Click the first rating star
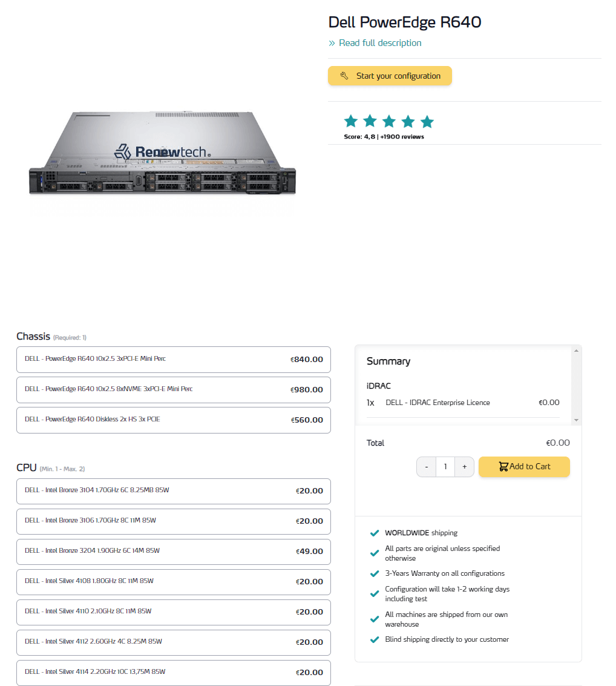 pos(351,122)
